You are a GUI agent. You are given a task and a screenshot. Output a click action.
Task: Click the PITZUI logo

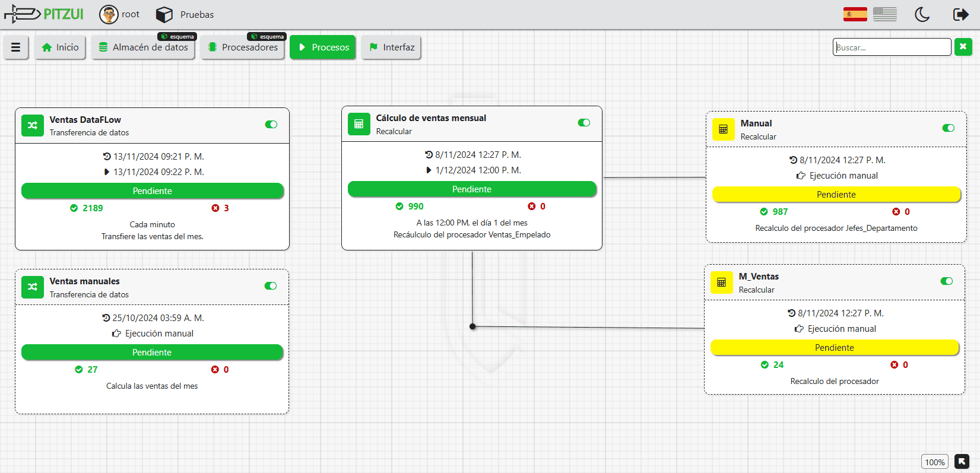[44, 14]
